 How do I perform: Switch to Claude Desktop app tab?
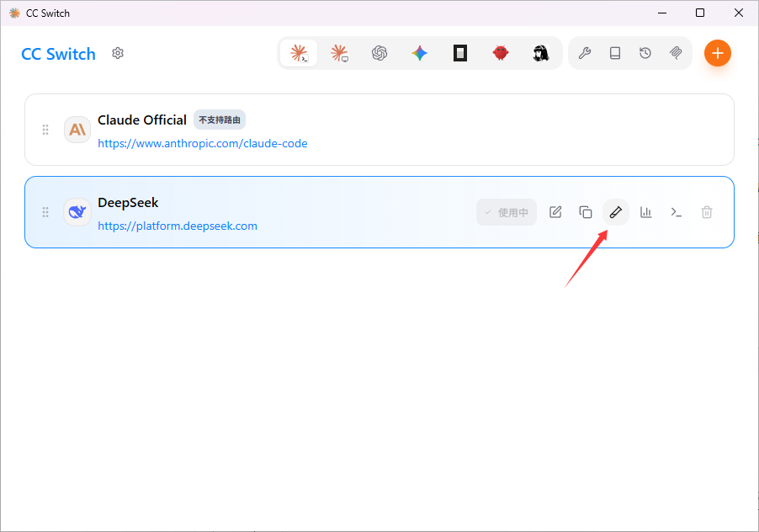(x=339, y=53)
